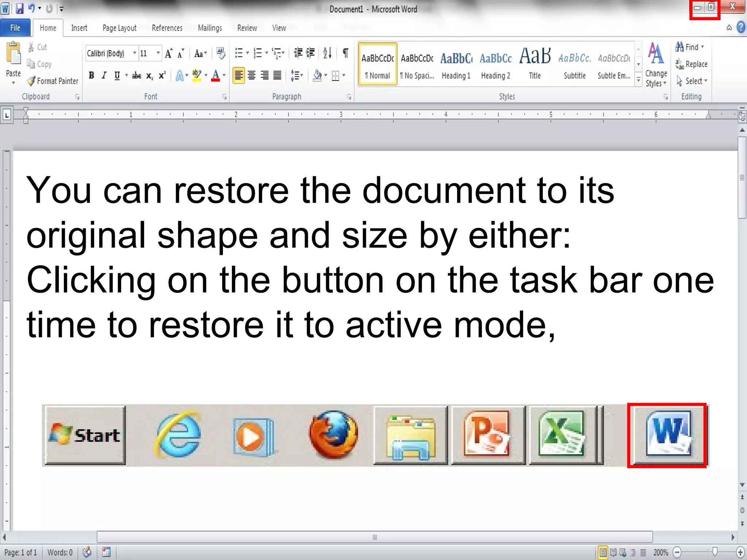
Task: Click the Shrink Font icon
Action: tap(181, 54)
